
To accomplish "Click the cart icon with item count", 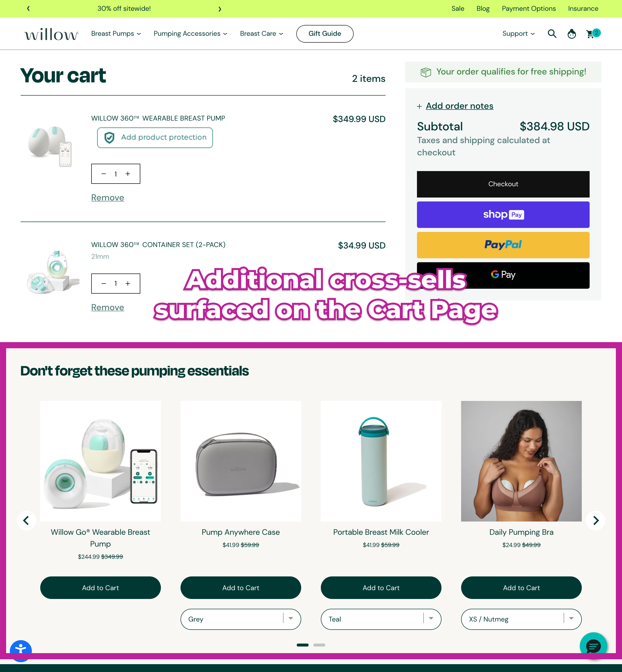I will [x=592, y=33].
